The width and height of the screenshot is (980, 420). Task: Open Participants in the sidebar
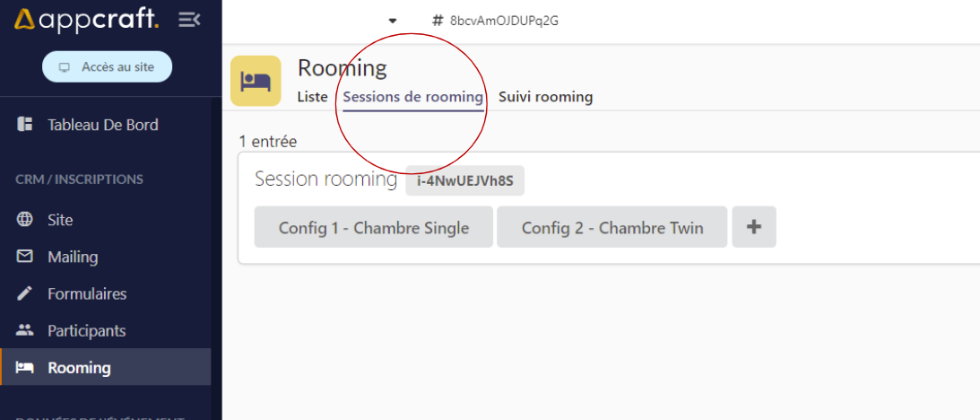pos(86,330)
